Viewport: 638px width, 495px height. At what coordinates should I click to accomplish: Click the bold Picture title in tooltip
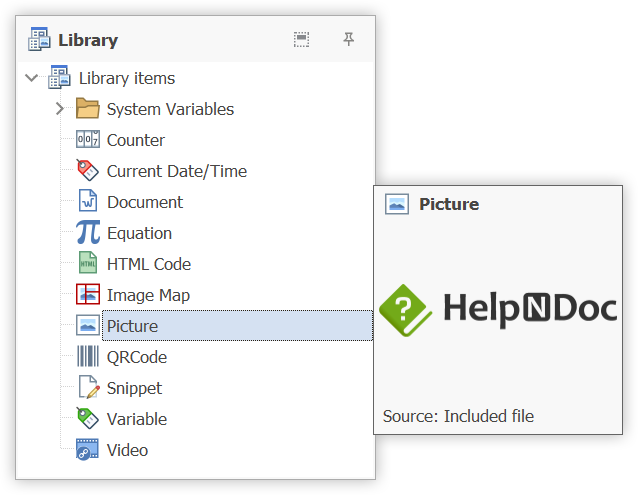tap(449, 204)
